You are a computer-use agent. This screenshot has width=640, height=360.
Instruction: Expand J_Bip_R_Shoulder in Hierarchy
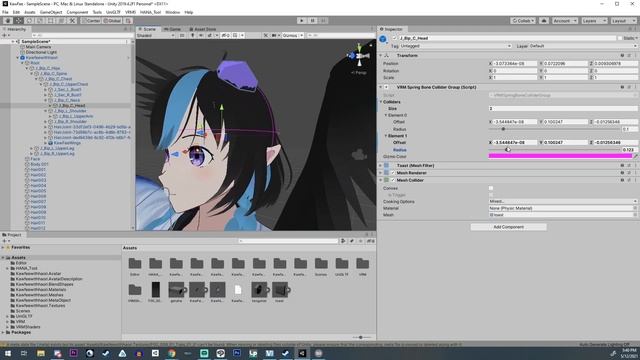(x=46, y=121)
